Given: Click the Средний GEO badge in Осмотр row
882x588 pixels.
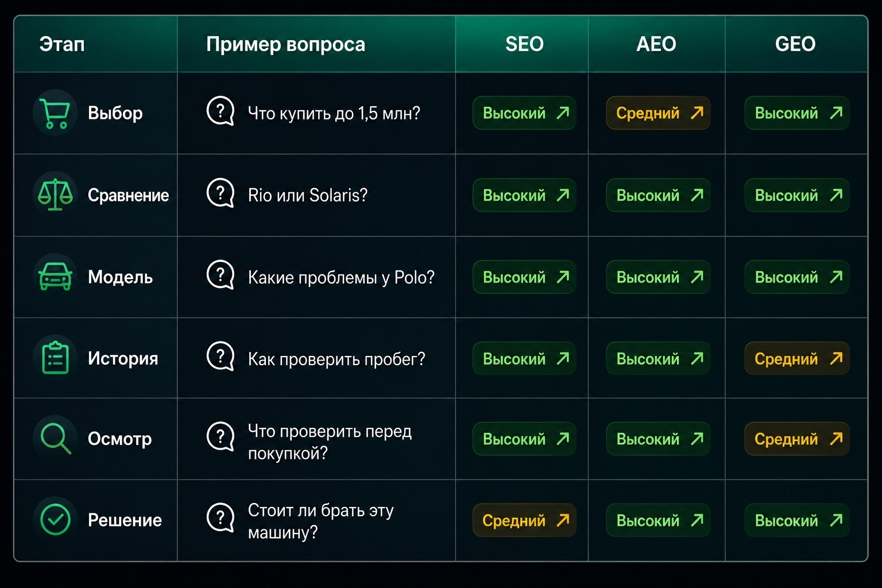Looking at the screenshot, I should point(797,439).
